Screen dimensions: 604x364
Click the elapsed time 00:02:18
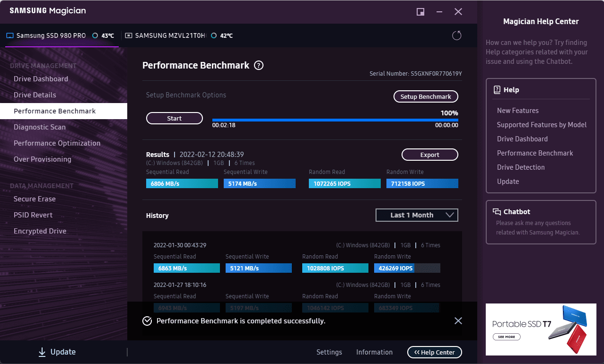[224, 125]
